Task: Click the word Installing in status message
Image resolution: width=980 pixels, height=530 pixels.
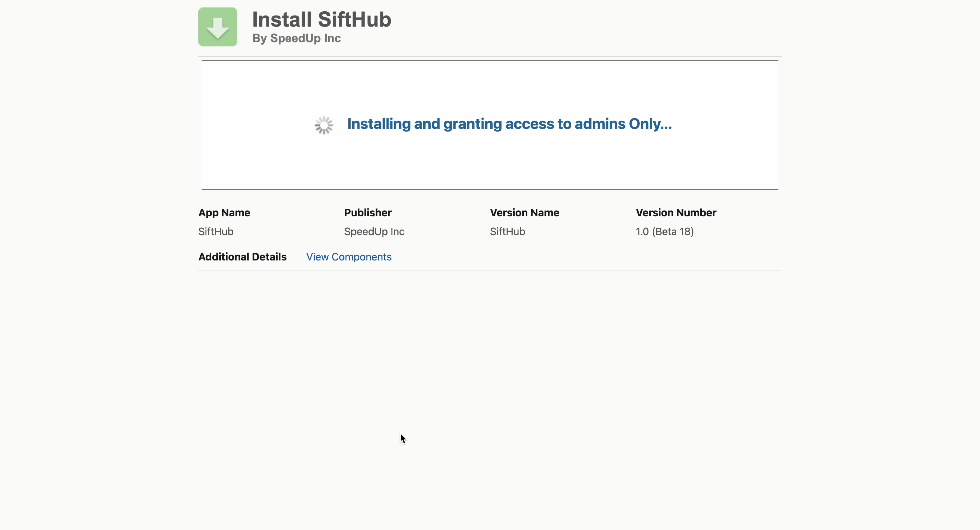Action: click(x=379, y=124)
